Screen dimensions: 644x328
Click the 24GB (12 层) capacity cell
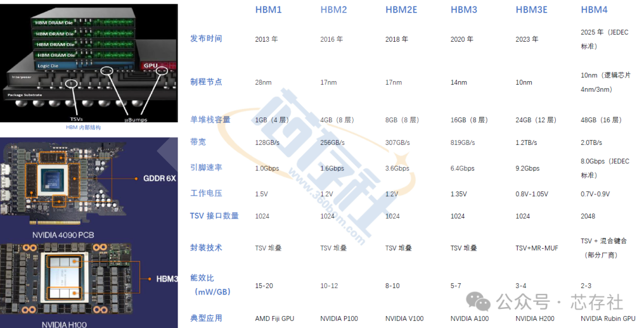coord(536,120)
